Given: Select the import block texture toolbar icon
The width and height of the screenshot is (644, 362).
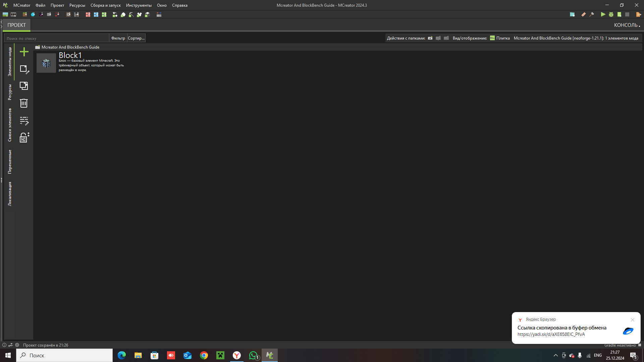Looking at the screenshot, I should coord(24,14).
